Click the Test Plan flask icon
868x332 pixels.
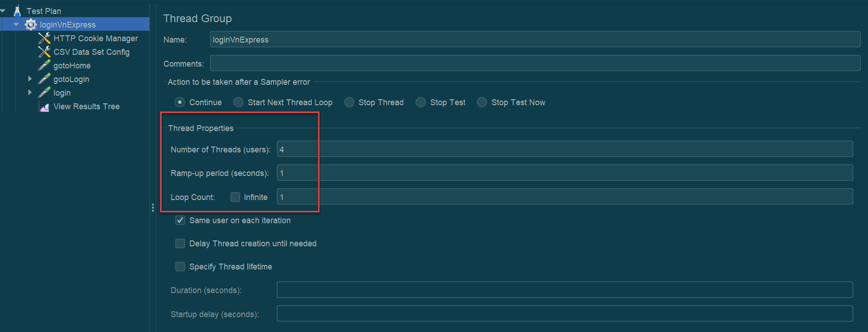click(17, 11)
